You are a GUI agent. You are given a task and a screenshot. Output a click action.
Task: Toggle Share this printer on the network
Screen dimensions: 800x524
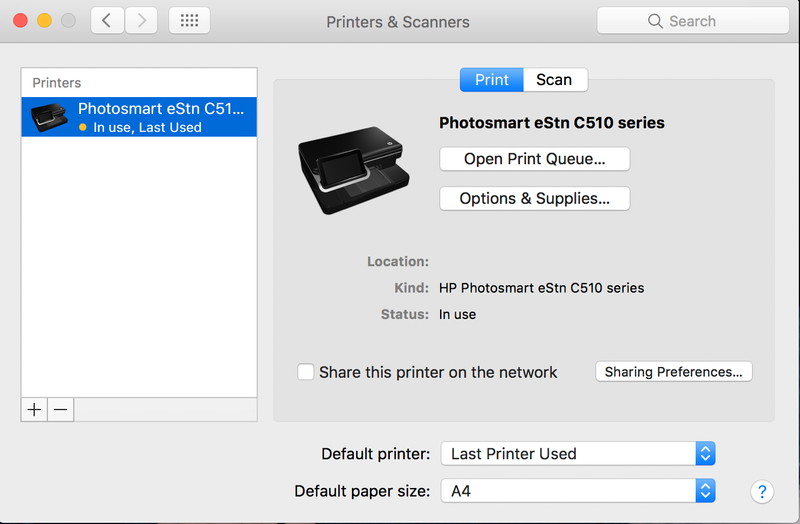click(306, 372)
